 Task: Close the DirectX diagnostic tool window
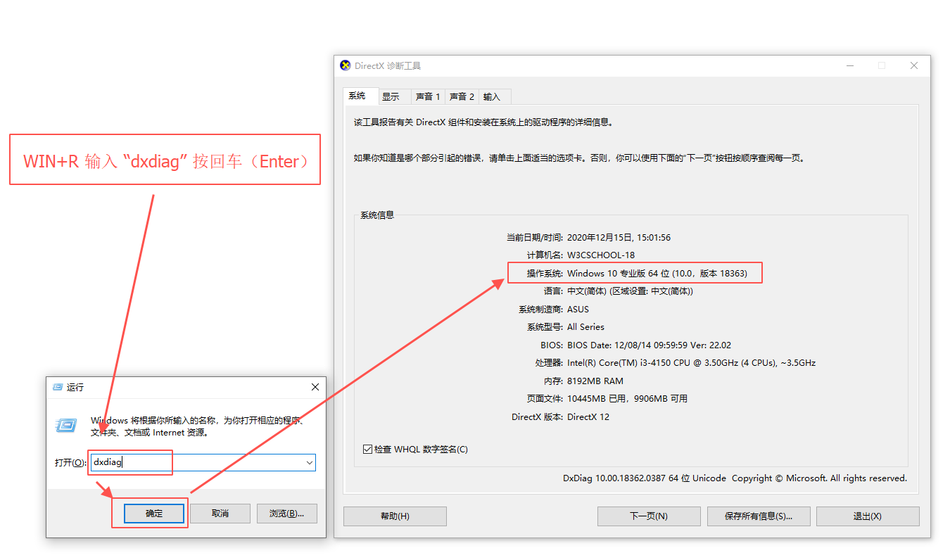913,65
